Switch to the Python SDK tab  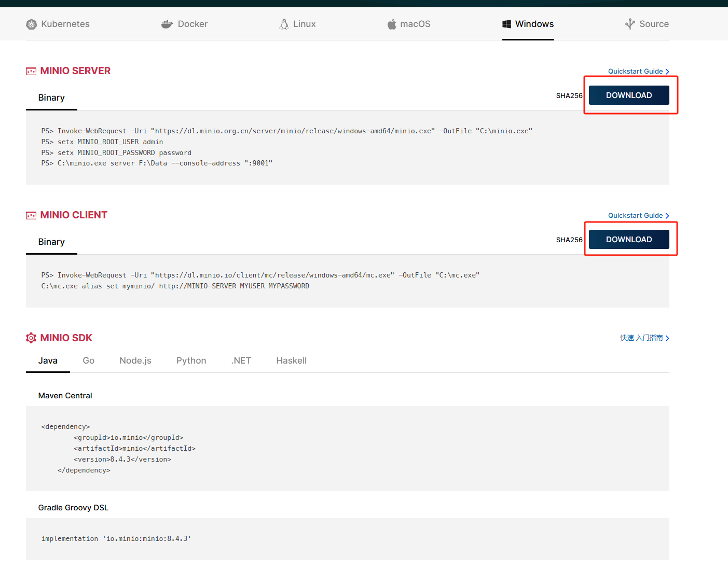click(191, 360)
